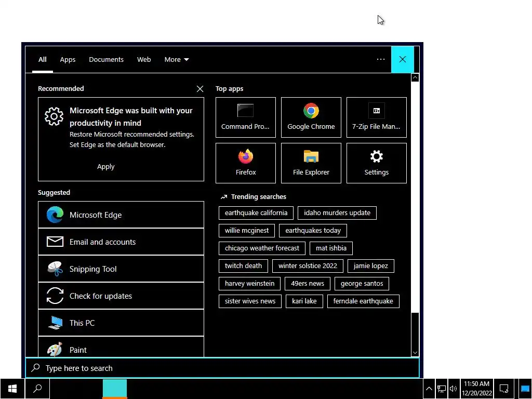Search trending harvey weinstein
The image size is (532, 399).
(x=249, y=283)
